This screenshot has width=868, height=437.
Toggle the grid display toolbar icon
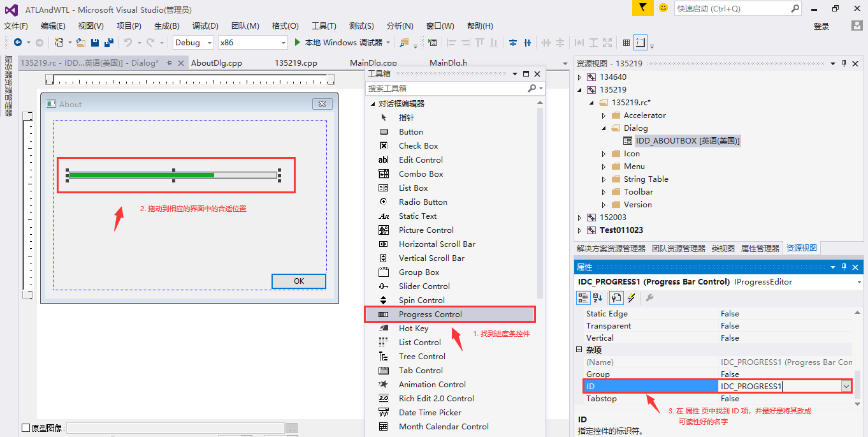pos(626,43)
